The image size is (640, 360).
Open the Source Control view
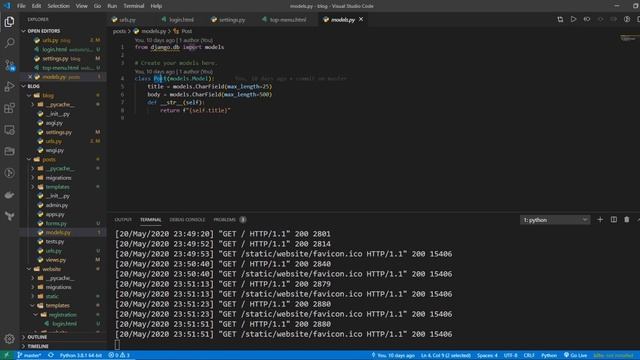click(x=9, y=65)
